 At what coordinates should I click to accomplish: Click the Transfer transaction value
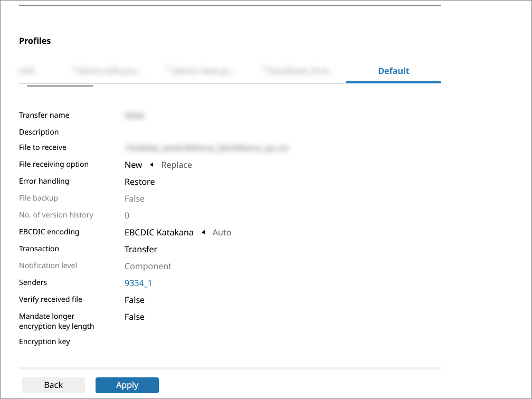(141, 250)
